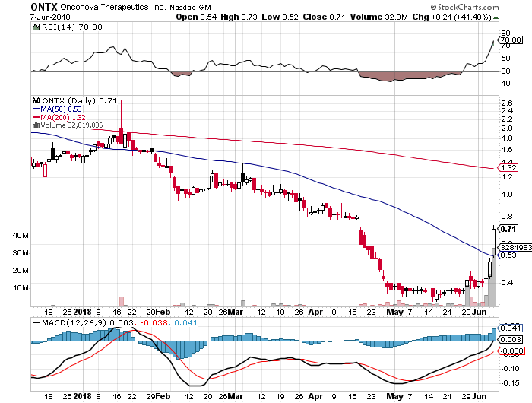Click the 1.0 price axis label
Viewport: 532px width, 403px height.
click(507, 195)
